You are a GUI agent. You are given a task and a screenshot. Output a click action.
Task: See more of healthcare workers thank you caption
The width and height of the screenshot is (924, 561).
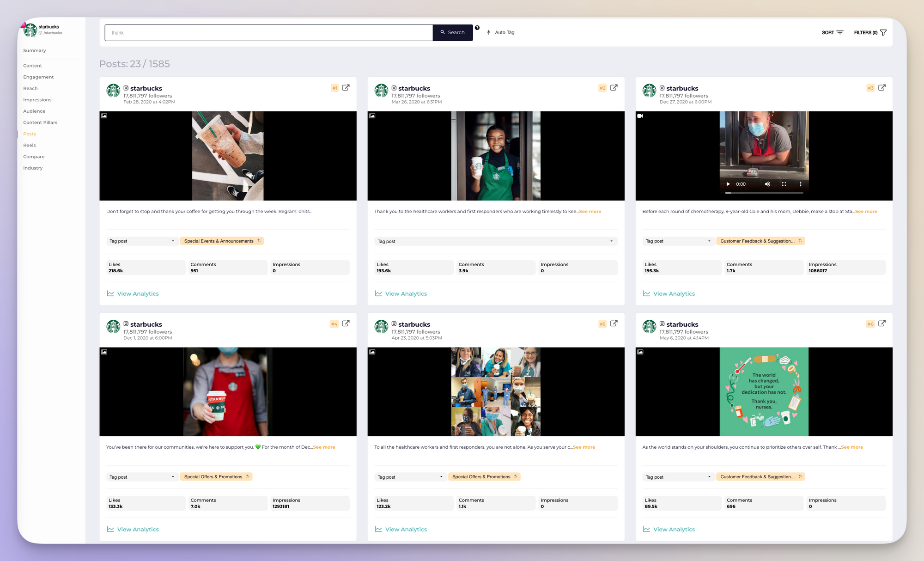click(590, 212)
